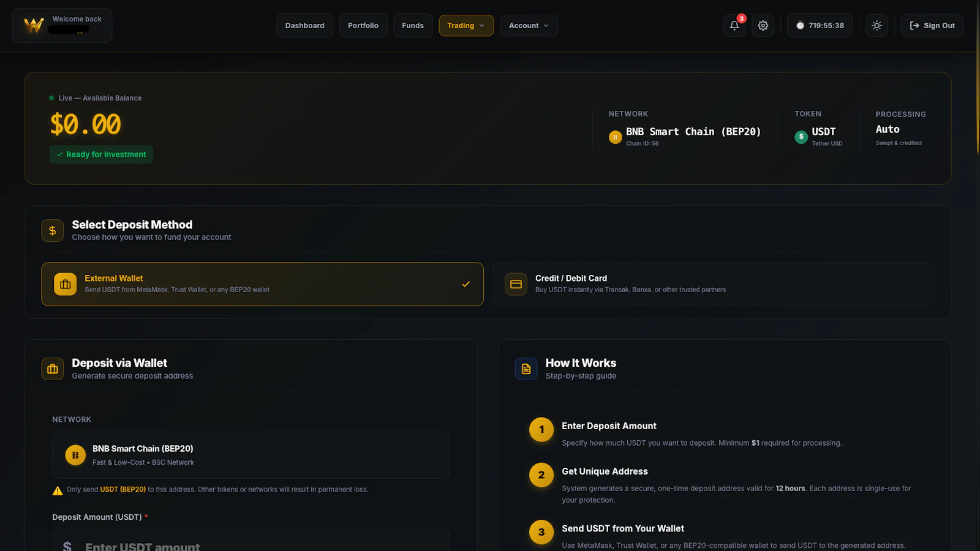The width and height of the screenshot is (980, 551).
Task: Click the Welcome back user panel
Action: (62, 26)
